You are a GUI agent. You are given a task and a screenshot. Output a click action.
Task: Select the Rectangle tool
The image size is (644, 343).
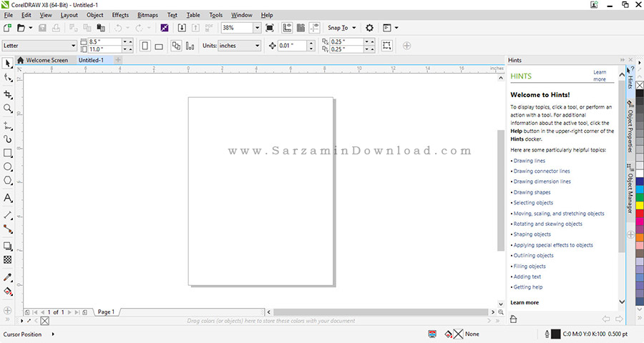coord(7,153)
